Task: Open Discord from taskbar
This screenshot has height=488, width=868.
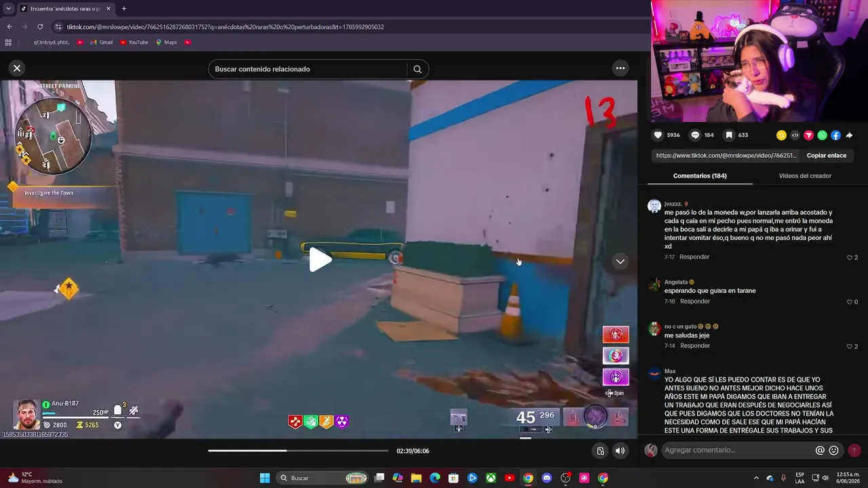Action: (x=547, y=478)
